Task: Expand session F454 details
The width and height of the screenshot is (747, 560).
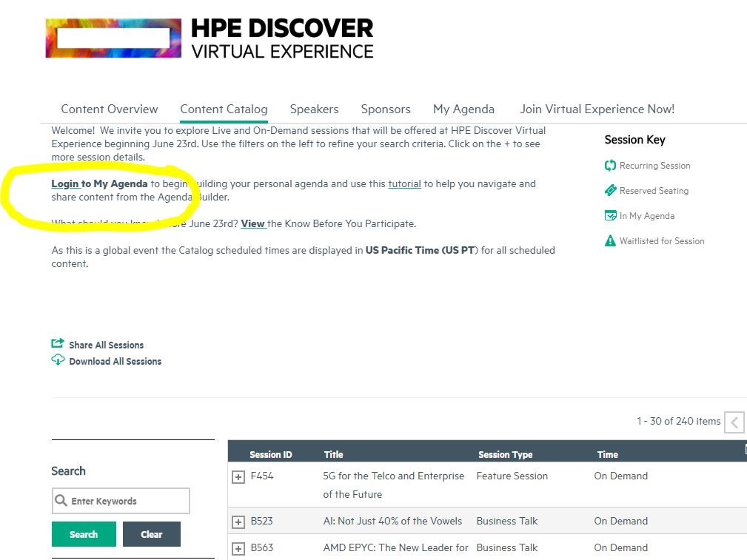Action: [x=238, y=477]
